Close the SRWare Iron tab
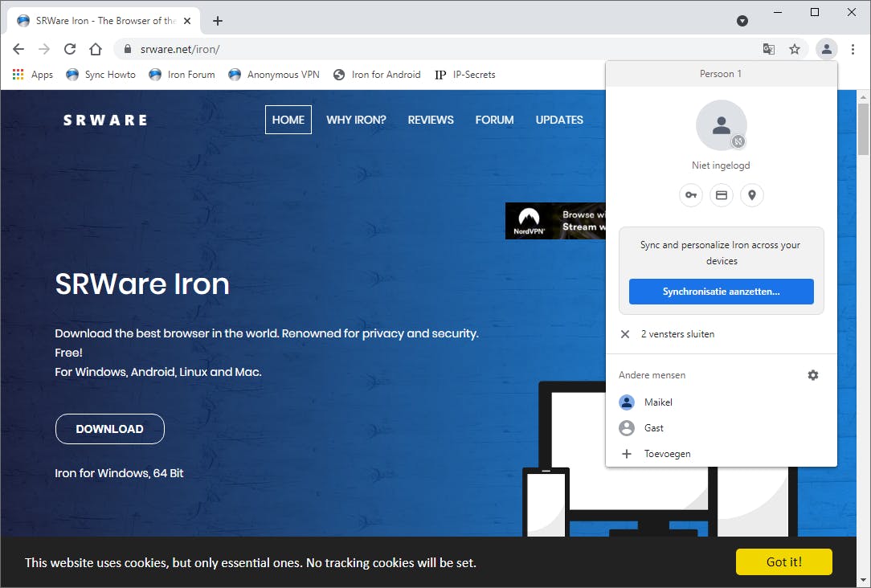Screen dimensions: 871x588 (187, 21)
